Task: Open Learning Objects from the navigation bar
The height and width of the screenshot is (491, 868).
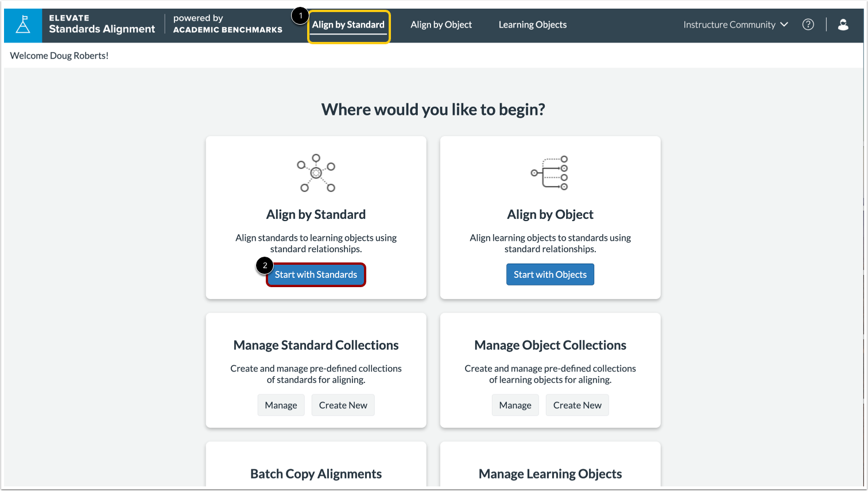Action: tap(532, 24)
